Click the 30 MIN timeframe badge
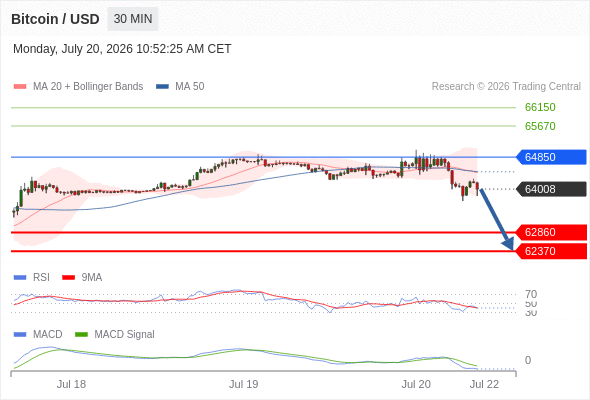This screenshot has height=400, width=590. tap(133, 19)
